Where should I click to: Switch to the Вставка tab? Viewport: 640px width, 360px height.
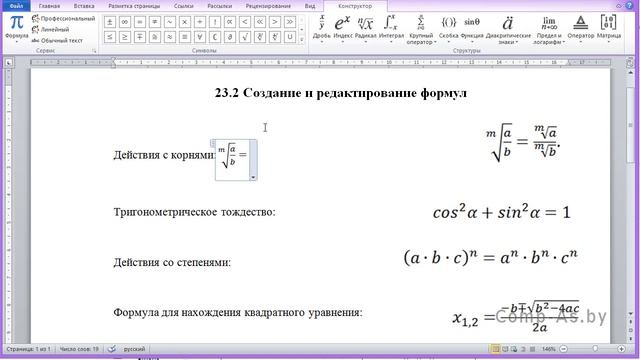[84, 6]
